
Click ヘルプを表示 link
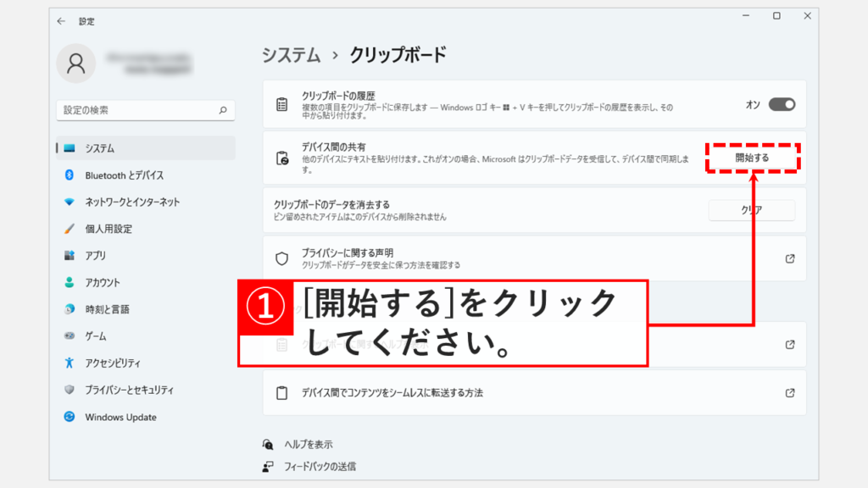coord(306,444)
